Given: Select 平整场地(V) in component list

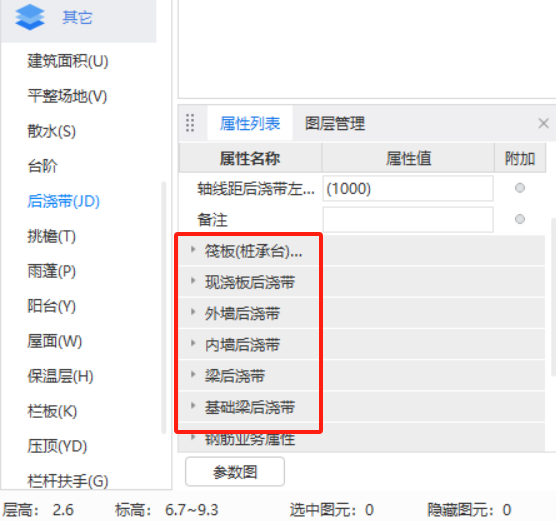Looking at the screenshot, I should [x=67, y=96].
